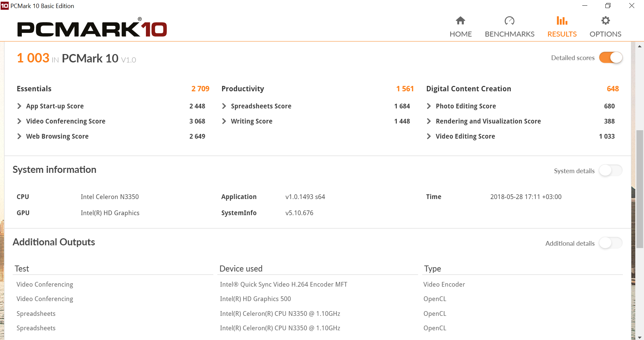This screenshot has width=644, height=340.
Task: Turn off Detailed scores toggle
Action: (611, 58)
